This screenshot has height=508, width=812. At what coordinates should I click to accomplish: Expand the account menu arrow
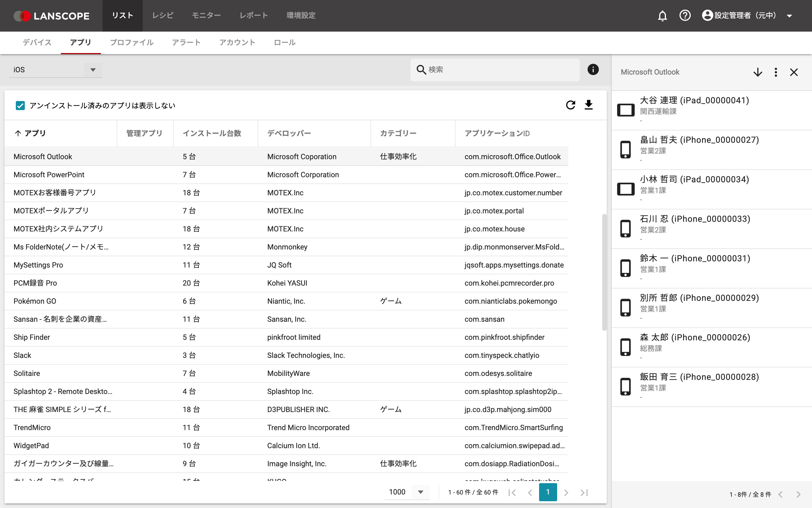coord(789,16)
